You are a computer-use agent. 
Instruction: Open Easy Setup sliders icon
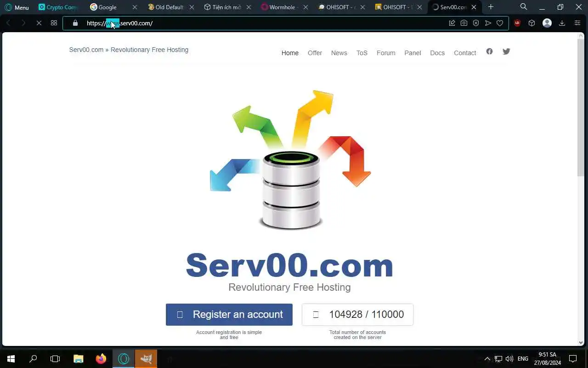pos(577,23)
